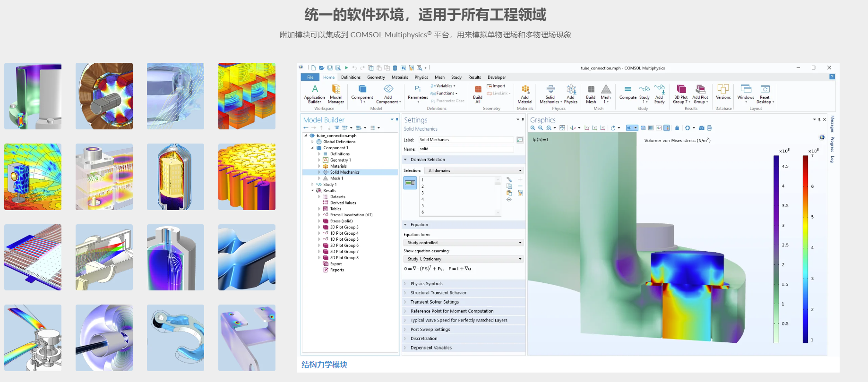Image resolution: width=868 pixels, height=382 pixels.
Task: Click the New file quick-access icon
Action: pos(313,68)
